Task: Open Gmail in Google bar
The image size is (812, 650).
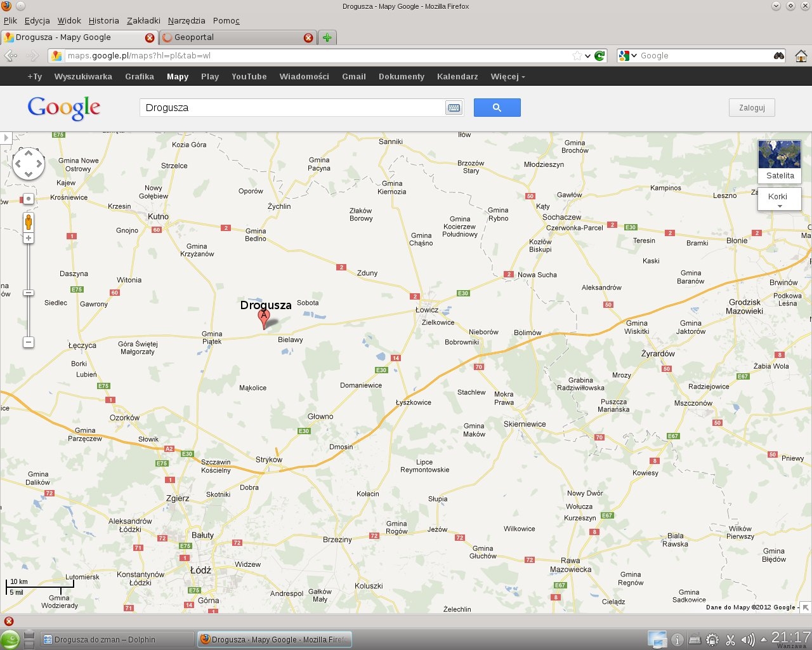Action: (354, 77)
